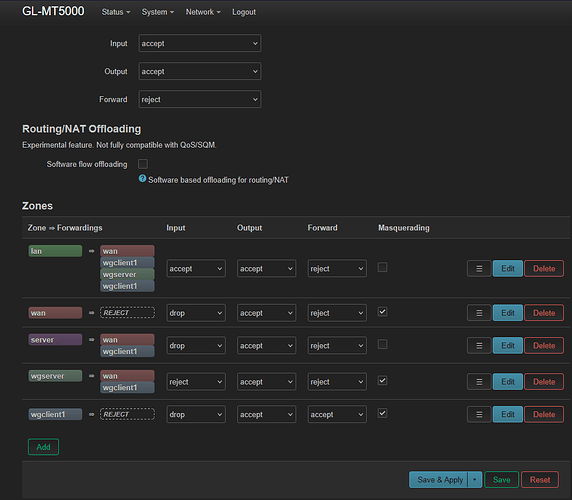Toggle masquerading for the wgserver zone

pyautogui.click(x=382, y=381)
